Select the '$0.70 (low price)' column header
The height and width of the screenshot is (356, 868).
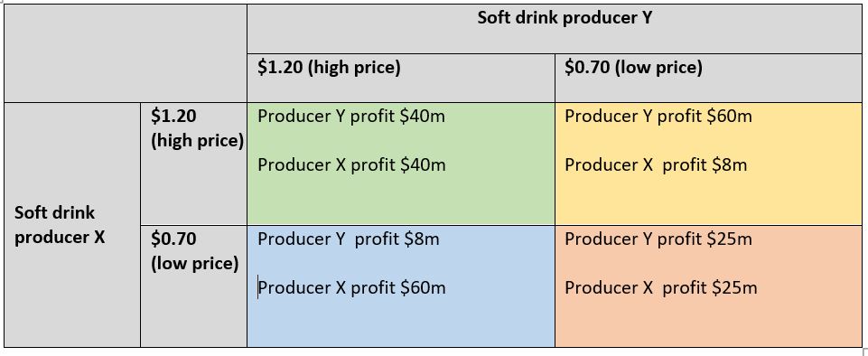click(x=708, y=78)
